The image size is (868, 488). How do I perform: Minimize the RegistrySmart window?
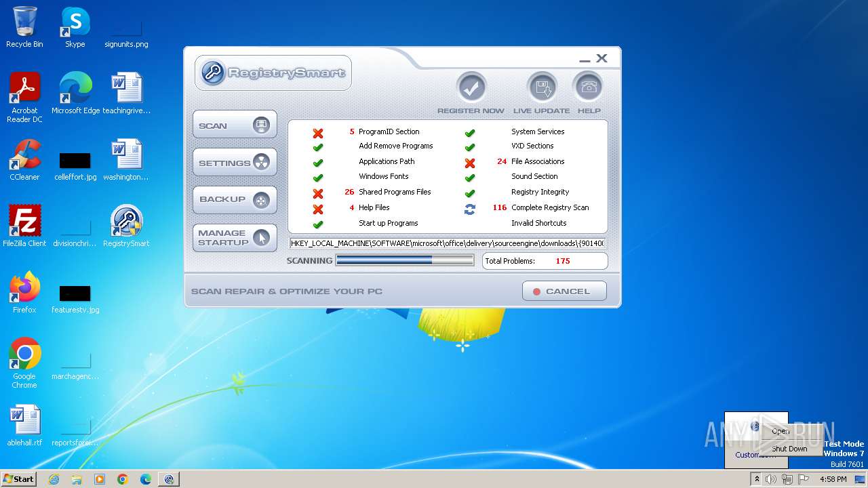click(585, 60)
